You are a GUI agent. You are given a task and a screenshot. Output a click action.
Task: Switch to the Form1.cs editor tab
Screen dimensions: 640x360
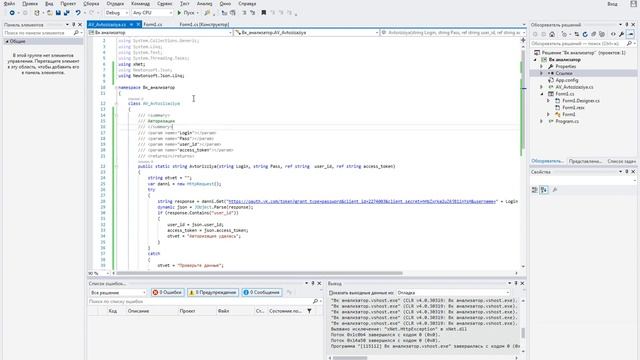tap(153, 24)
